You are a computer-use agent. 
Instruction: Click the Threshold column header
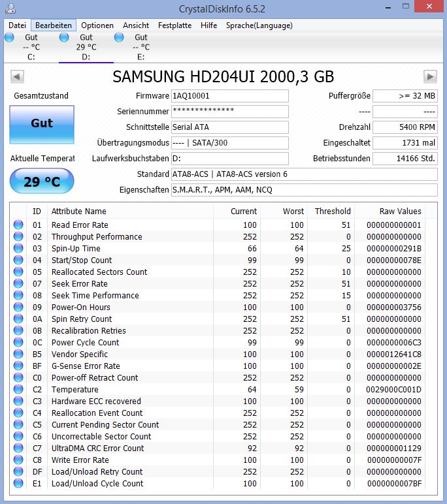click(x=331, y=211)
